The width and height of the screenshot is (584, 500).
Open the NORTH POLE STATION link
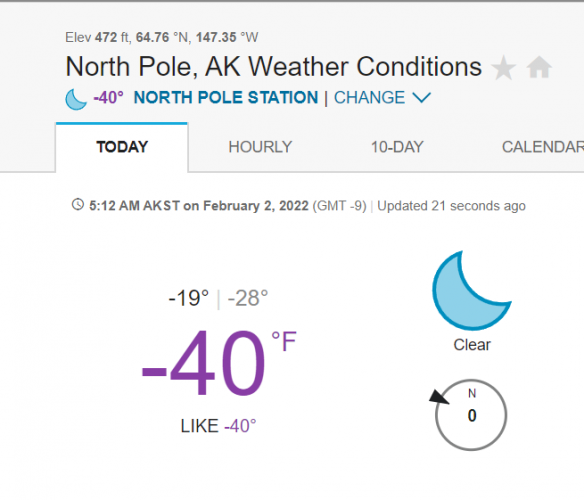click(x=226, y=98)
